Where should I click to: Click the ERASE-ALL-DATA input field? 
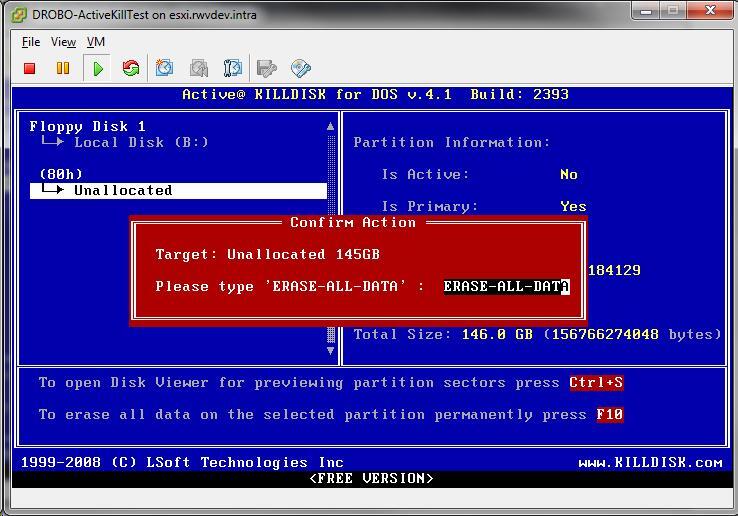[506, 286]
